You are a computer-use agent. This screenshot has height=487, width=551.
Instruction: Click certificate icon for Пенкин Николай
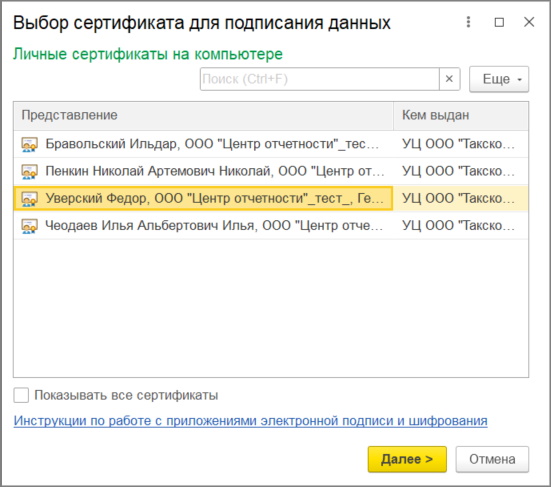click(29, 171)
